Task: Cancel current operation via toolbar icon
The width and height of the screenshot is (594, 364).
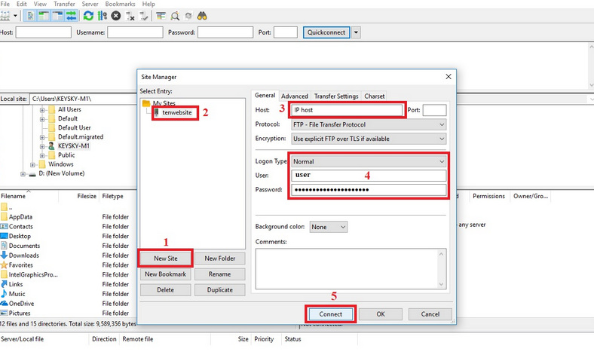Action: point(115,15)
